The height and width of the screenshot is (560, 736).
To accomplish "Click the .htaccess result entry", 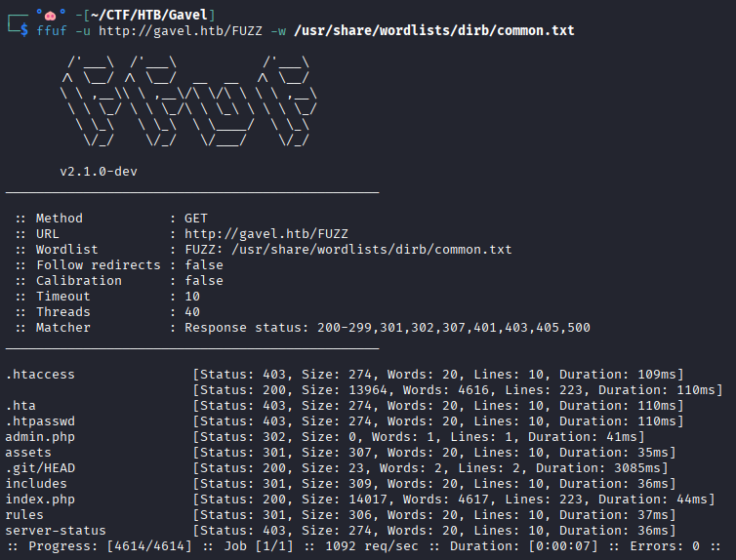I will point(40,375).
